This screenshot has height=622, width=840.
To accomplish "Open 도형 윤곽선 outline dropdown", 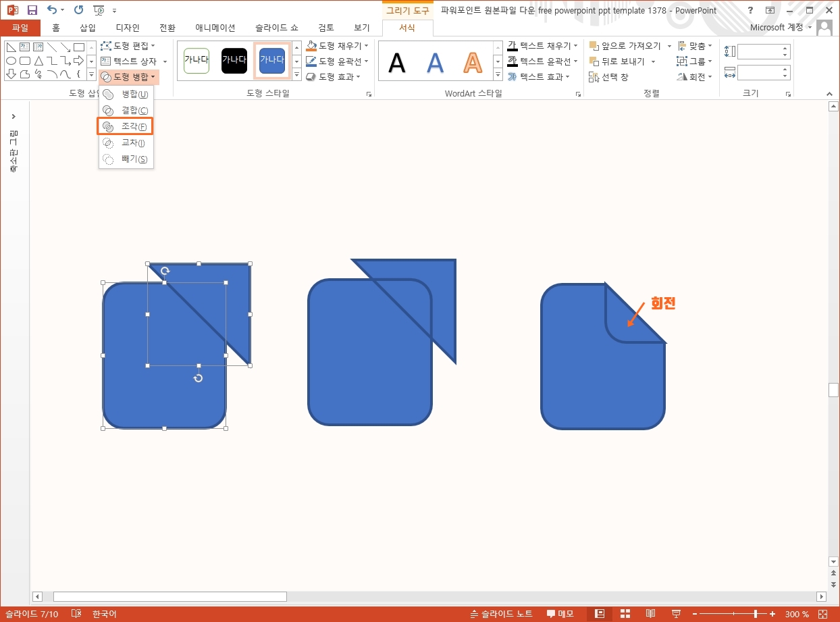I will pos(337,61).
